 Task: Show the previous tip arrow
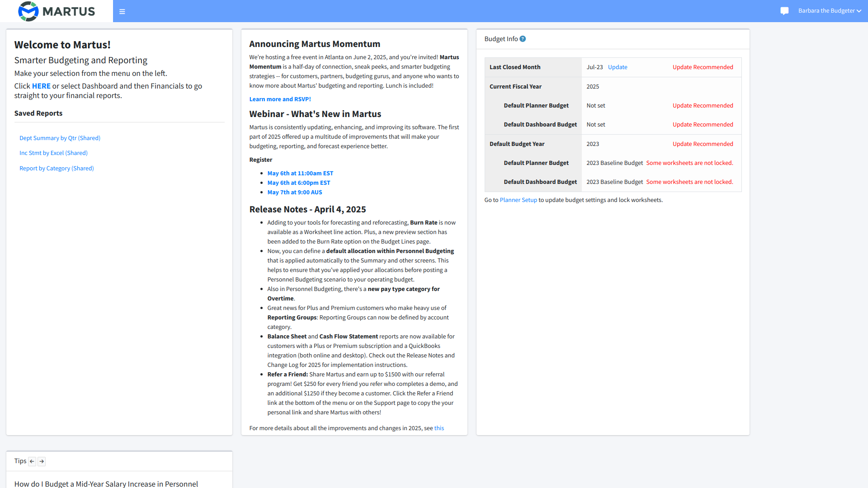32,461
